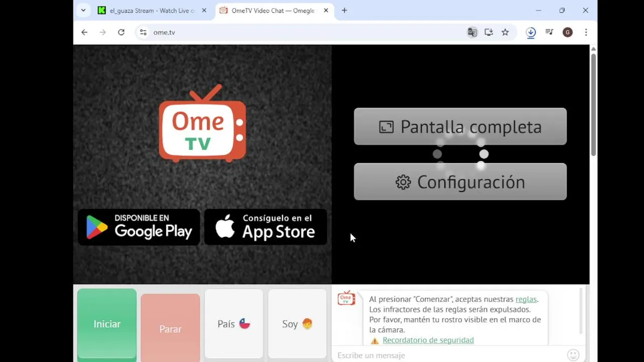Screen dimensions: 644x362
Task: Open the Google Play badge
Action: [x=139, y=227]
